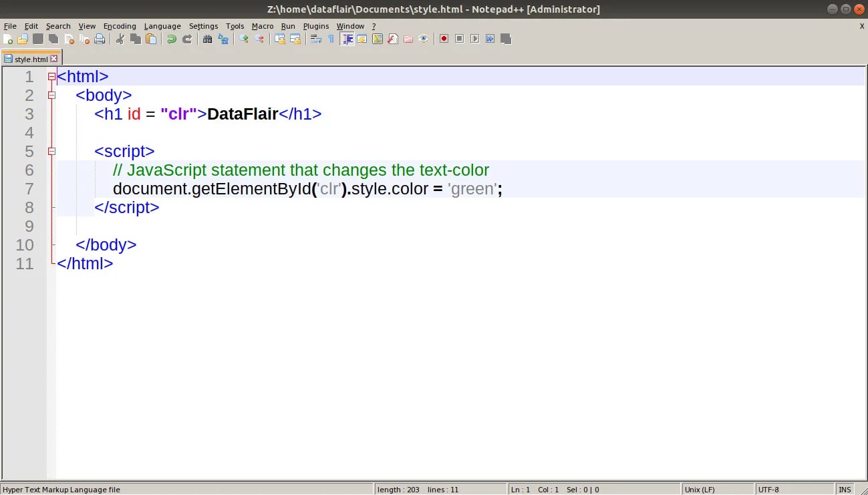Open Find with the binoculars icon
Screen dimensions: 868x495
point(208,39)
